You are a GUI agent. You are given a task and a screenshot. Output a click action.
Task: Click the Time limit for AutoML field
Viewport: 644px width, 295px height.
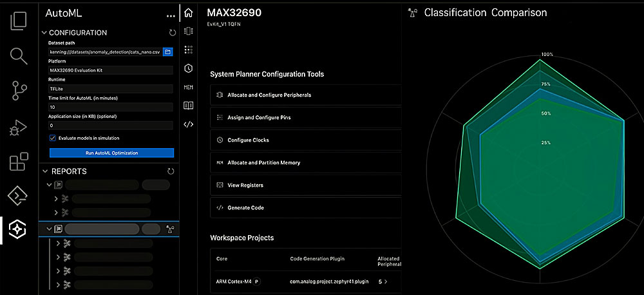click(111, 107)
